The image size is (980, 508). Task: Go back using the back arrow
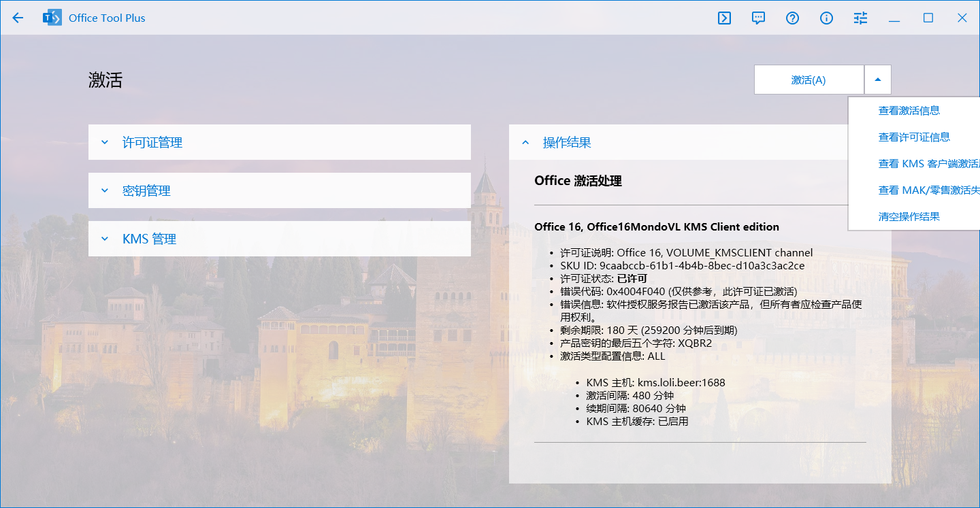pos(18,18)
